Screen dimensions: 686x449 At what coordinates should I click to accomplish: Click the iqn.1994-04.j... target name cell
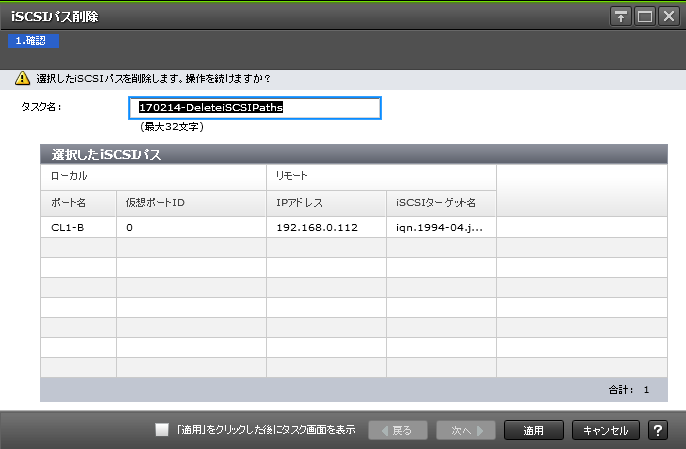click(441, 228)
